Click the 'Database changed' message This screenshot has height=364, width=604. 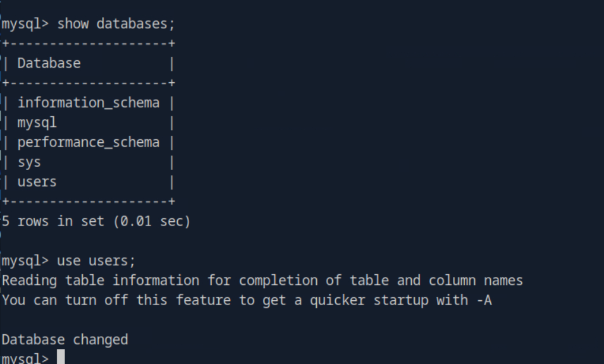pos(65,339)
